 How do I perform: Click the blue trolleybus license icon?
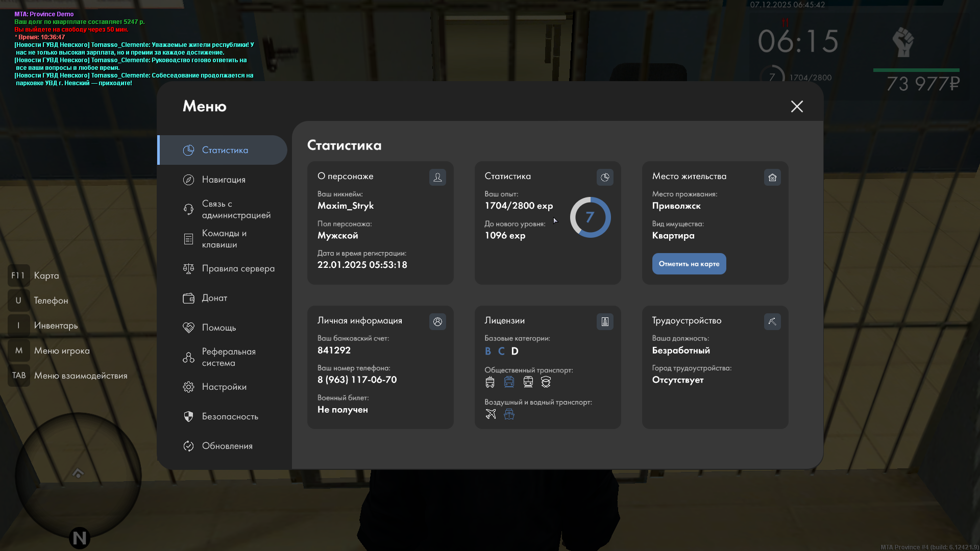[509, 382]
